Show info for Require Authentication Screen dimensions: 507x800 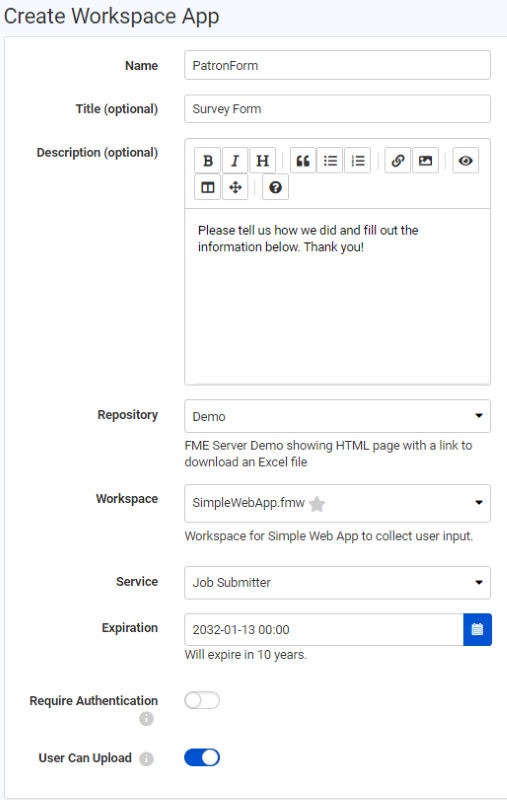pos(146,719)
